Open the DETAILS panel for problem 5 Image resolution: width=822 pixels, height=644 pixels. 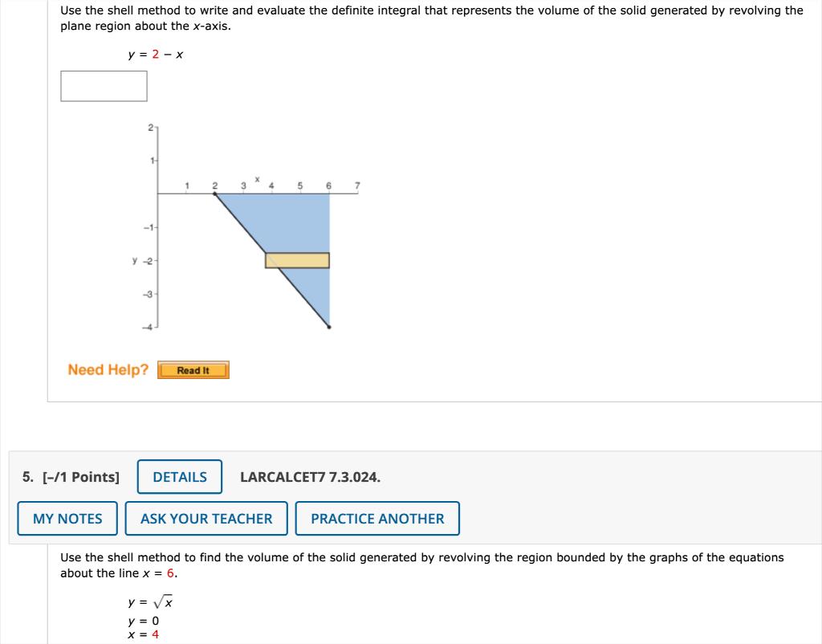(179, 477)
